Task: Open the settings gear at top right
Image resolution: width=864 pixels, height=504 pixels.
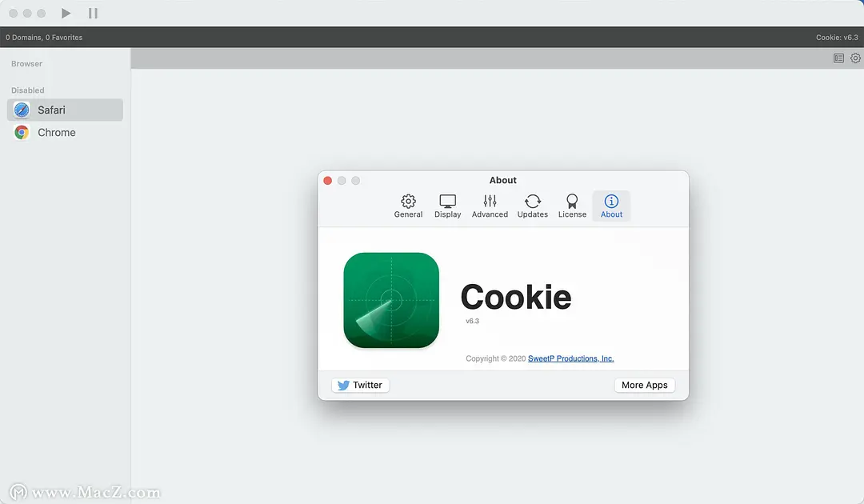Action: (855, 58)
